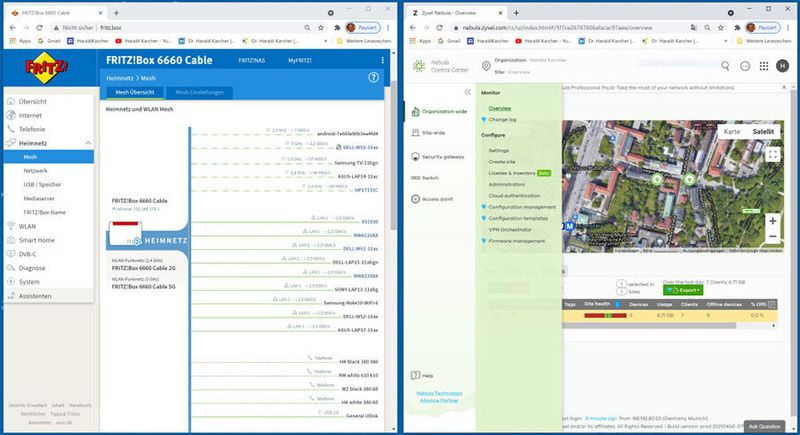Open Switch in Nebula sidebar
Screen dimensions: 800x435
(x=424, y=178)
